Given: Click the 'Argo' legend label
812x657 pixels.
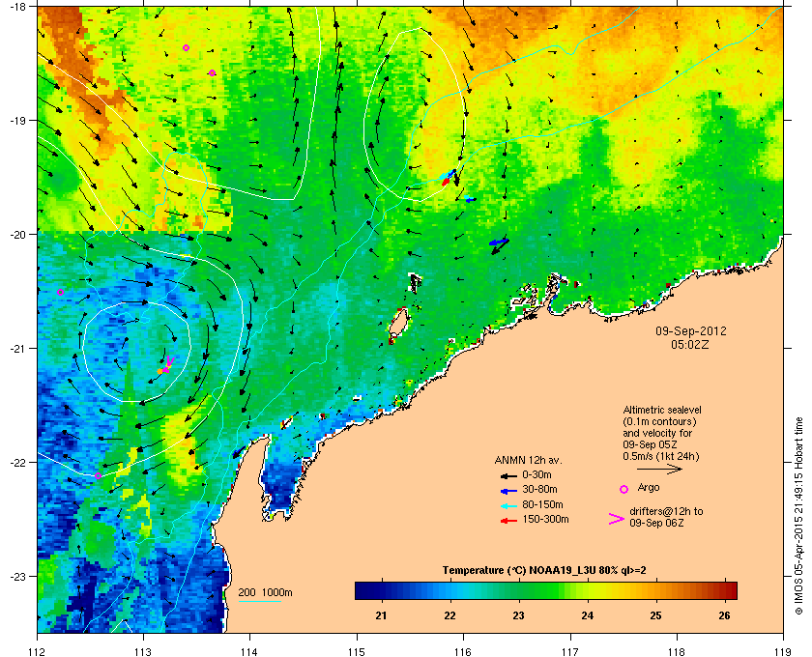Looking at the screenshot, I should click(x=649, y=487).
